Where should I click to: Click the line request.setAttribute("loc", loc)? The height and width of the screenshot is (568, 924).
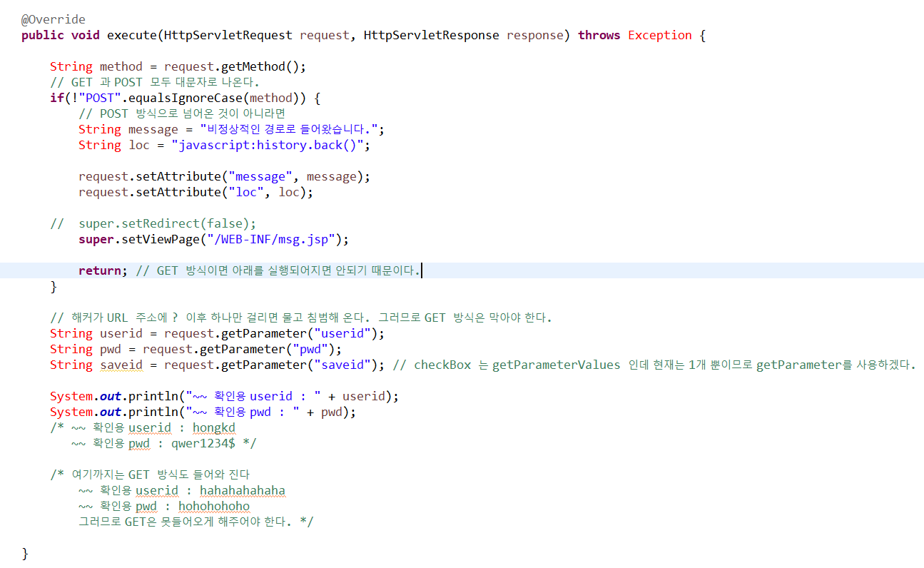196,192
